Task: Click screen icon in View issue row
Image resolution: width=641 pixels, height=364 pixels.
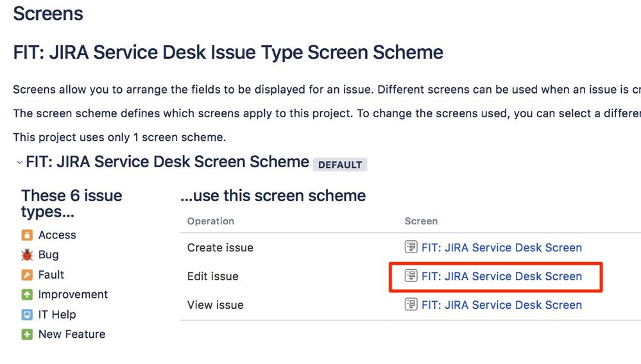Action: tap(411, 304)
